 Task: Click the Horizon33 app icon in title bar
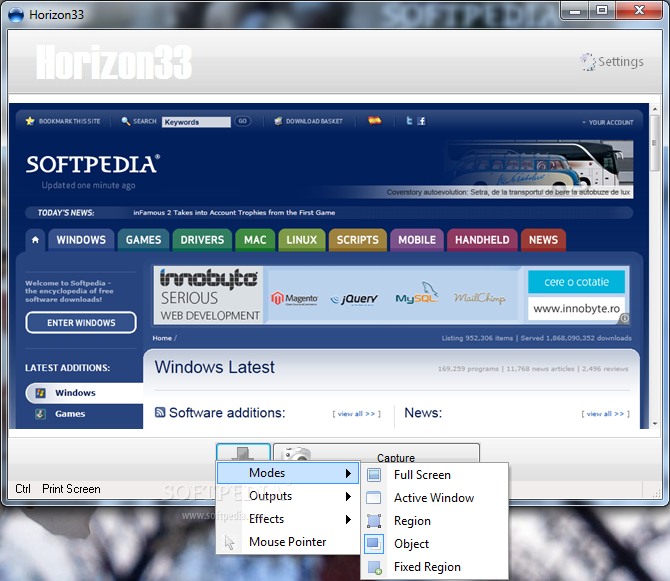(16, 15)
